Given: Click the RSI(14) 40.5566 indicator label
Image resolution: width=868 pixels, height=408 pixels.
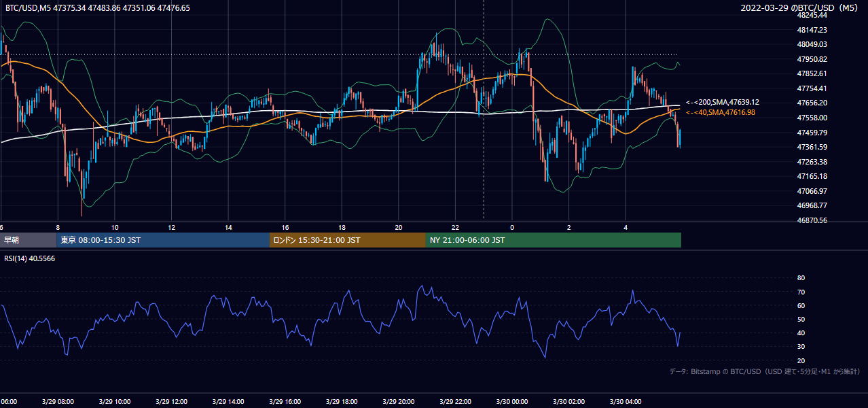Looking at the screenshot, I should coord(30,258).
